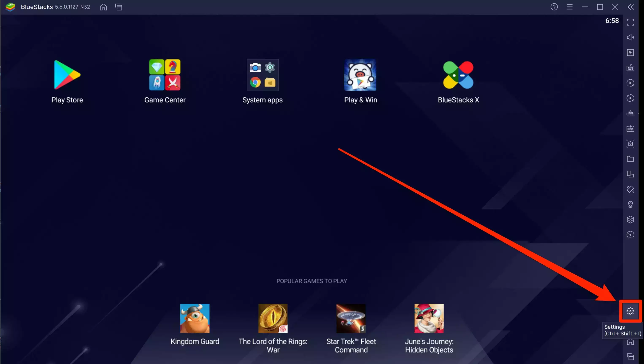Go to home tab in title bar

tap(103, 7)
